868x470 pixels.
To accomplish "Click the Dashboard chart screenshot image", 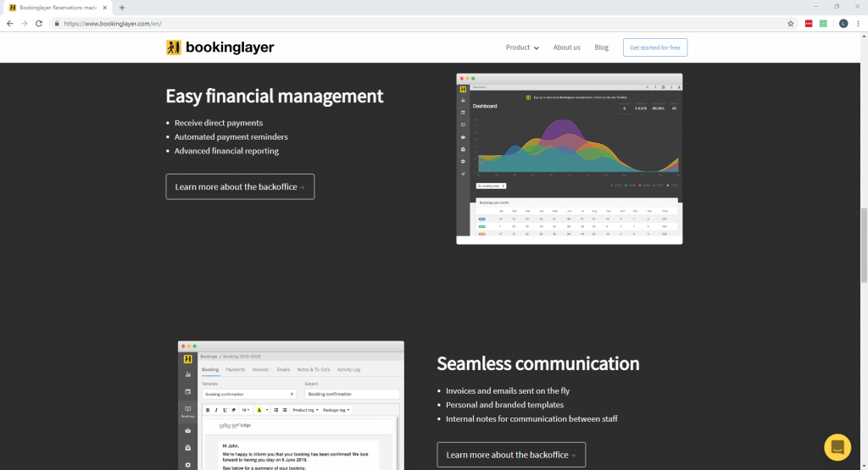I will pos(569,158).
